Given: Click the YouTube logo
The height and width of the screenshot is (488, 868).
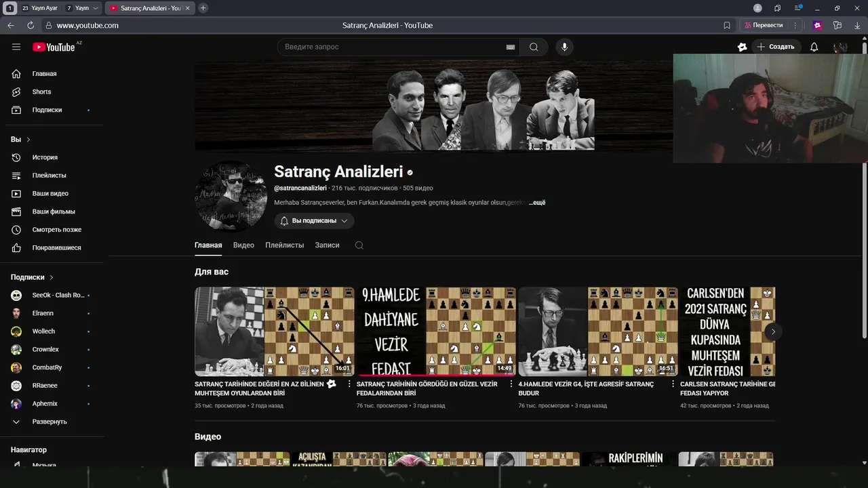Looking at the screenshot, I should click(x=54, y=47).
